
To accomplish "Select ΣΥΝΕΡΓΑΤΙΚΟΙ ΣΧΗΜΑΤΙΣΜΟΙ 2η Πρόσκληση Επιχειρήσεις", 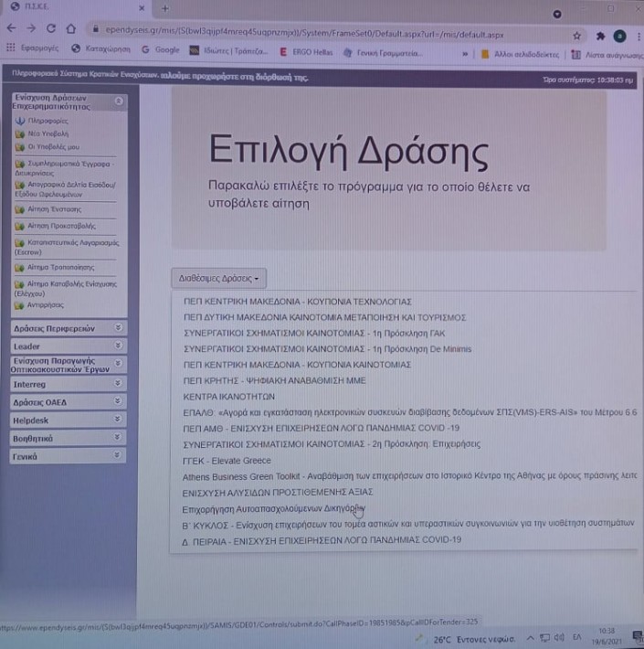I will pos(332,444).
